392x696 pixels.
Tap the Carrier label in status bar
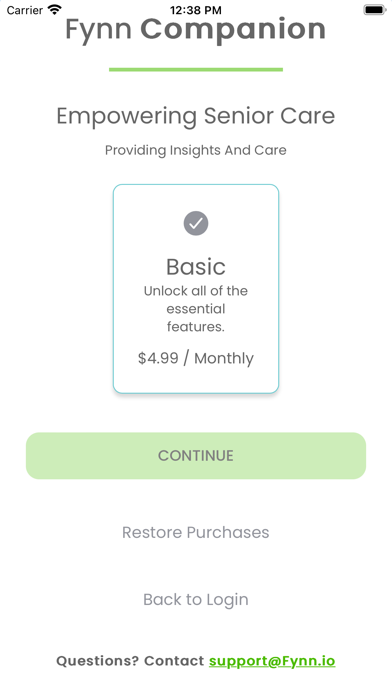pyautogui.click(x=24, y=10)
